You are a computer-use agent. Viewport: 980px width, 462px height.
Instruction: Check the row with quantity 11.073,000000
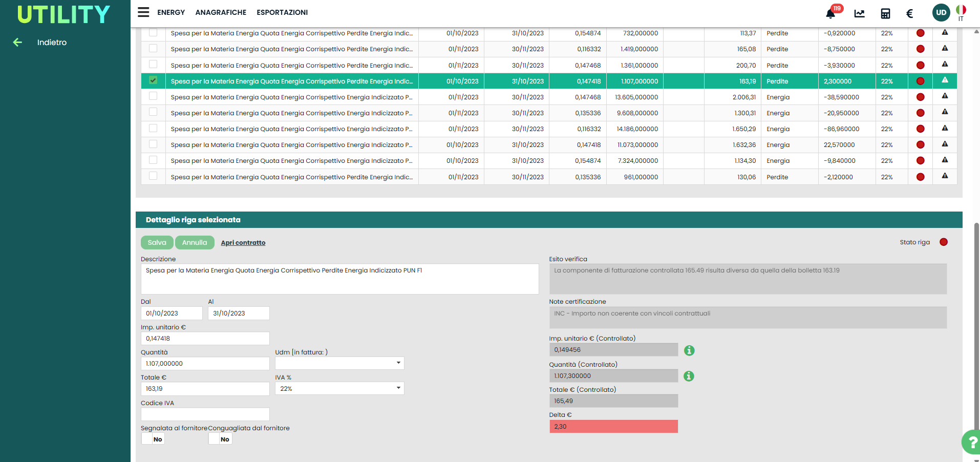[153, 144]
